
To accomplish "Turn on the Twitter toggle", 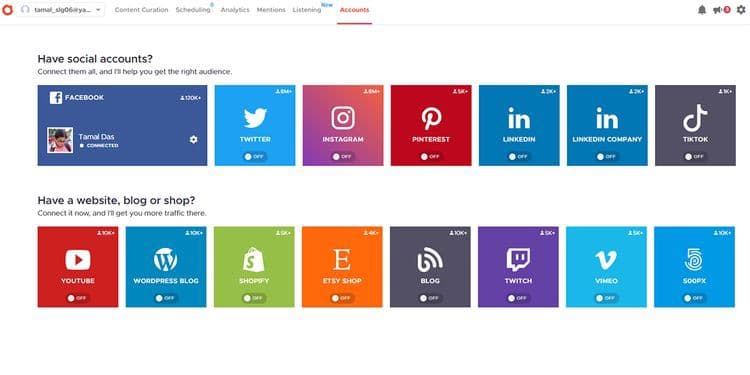I will (x=254, y=156).
